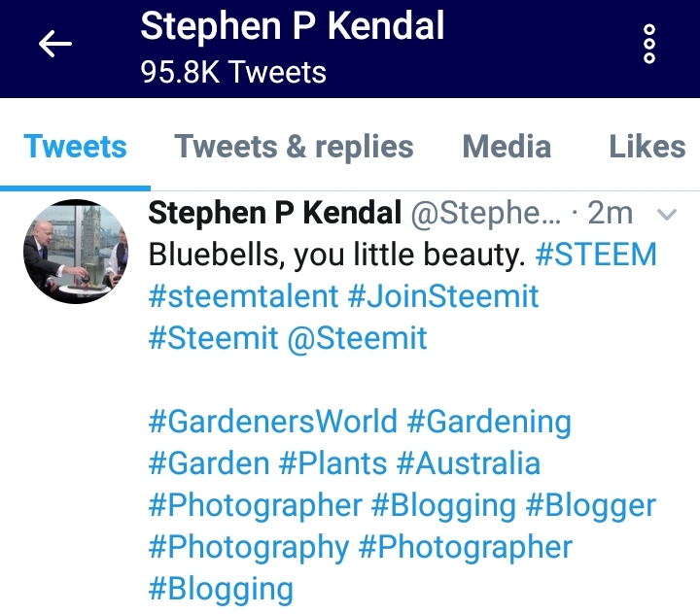Viewport: 700px width, 614px height.
Task: Select the Tweets tab
Action: point(75,147)
